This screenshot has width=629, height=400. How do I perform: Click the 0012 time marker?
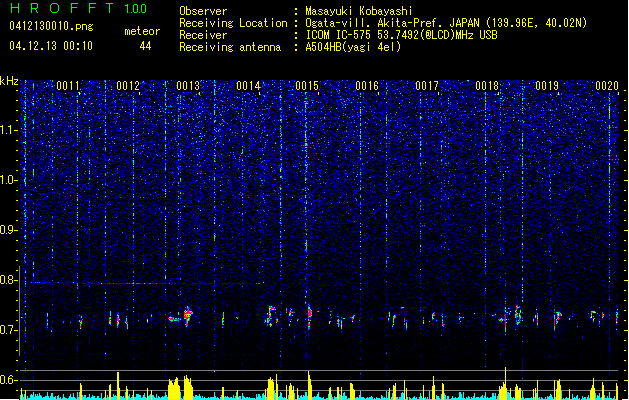tap(128, 86)
